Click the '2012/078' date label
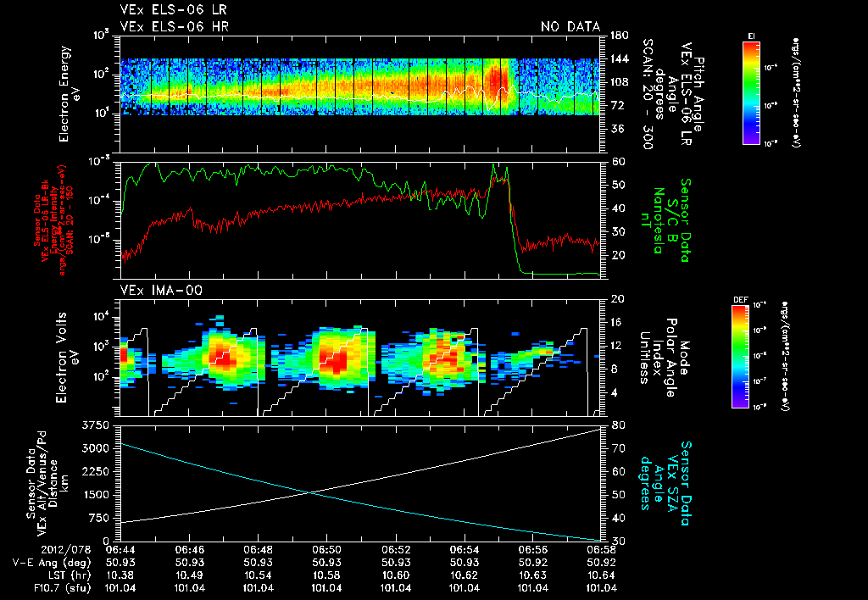The height and width of the screenshot is (600, 868). coord(66,550)
